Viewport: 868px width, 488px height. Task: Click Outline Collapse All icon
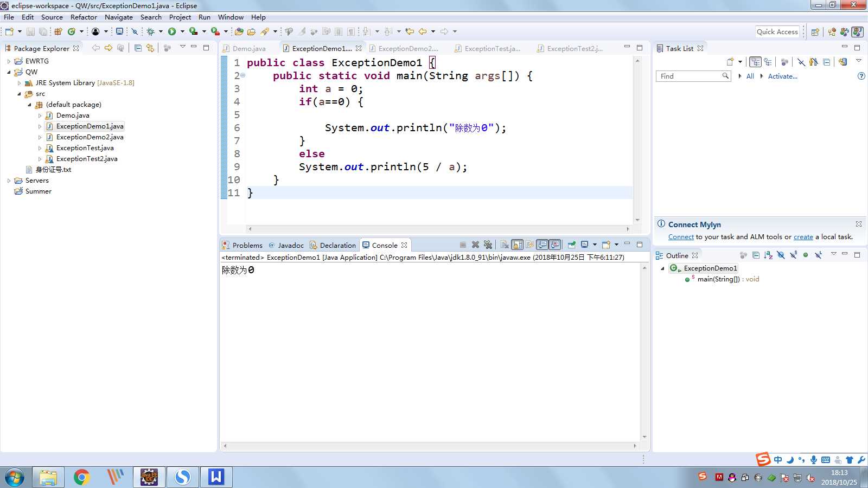[x=756, y=255]
